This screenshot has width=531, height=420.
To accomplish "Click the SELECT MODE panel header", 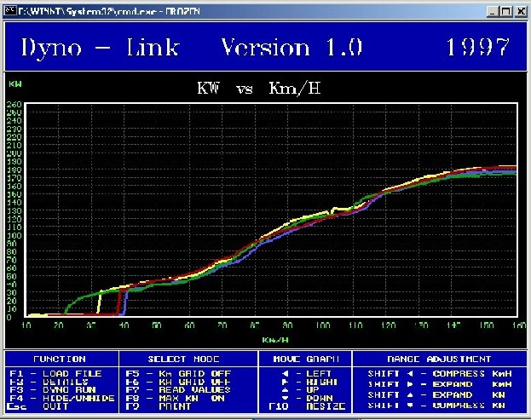I will pos(183,359).
